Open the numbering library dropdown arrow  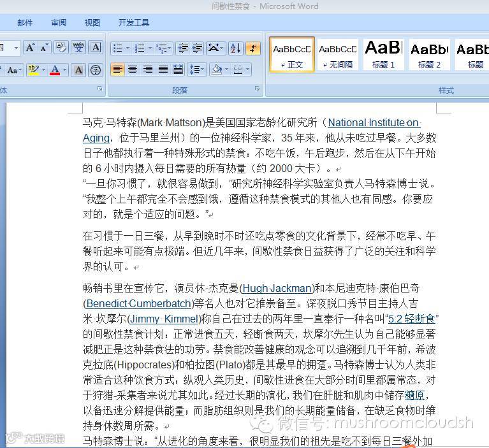click(150, 48)
